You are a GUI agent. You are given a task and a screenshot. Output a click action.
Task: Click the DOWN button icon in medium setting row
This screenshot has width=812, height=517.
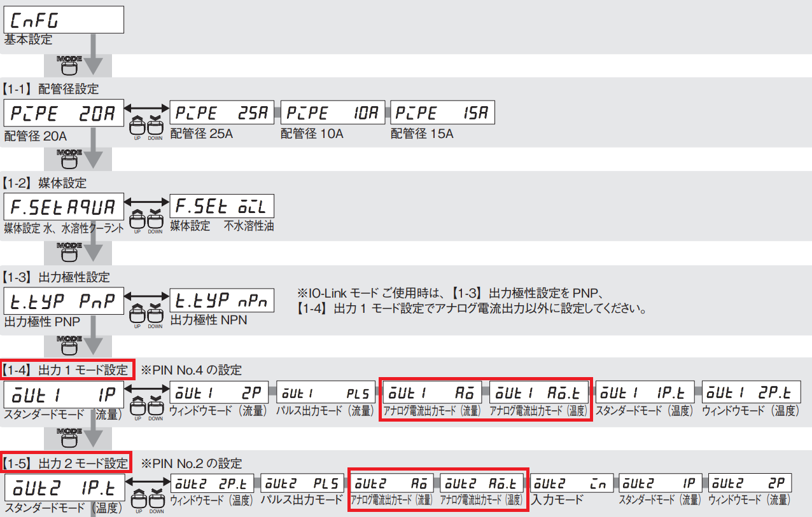155,221
